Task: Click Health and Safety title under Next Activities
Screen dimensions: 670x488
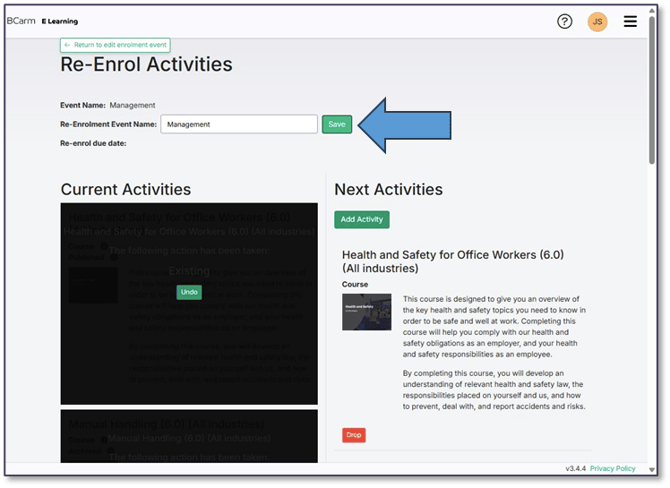Action: 453,261
